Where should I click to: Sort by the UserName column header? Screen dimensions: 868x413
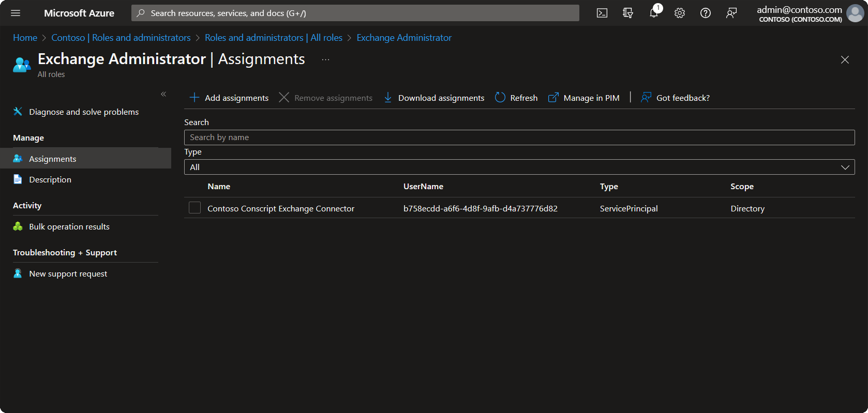[x=423, y=186]
